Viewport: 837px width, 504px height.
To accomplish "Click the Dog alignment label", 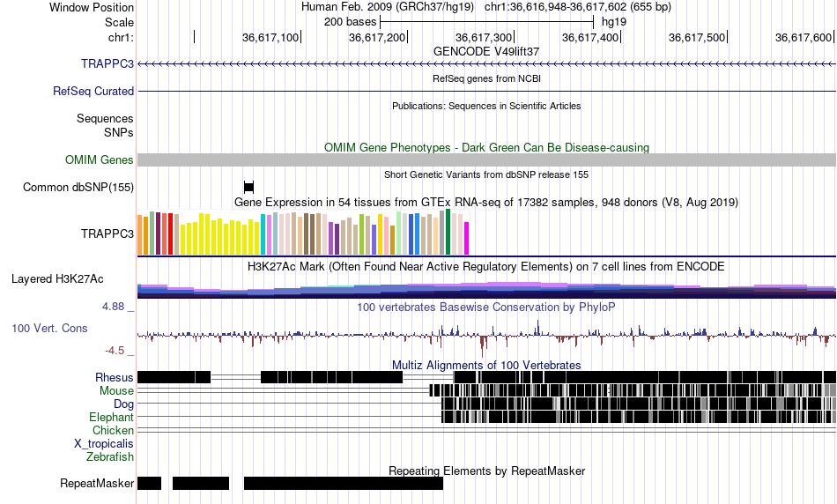I will (123, 404).
